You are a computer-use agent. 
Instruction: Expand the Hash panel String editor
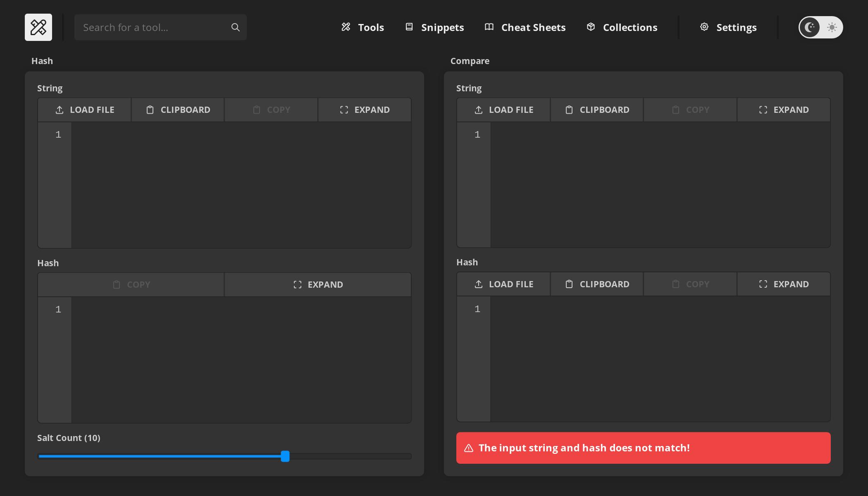click(x=365, y=110)
